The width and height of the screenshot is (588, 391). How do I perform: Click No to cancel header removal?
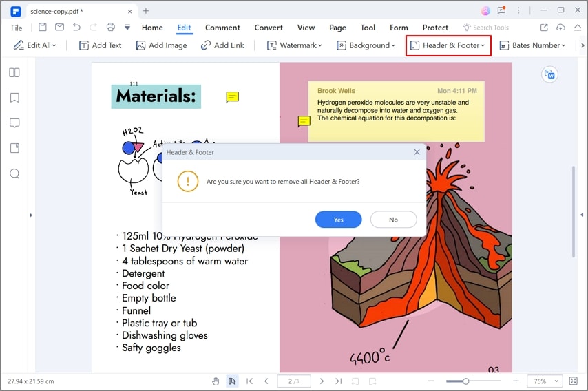click(393, 220)
